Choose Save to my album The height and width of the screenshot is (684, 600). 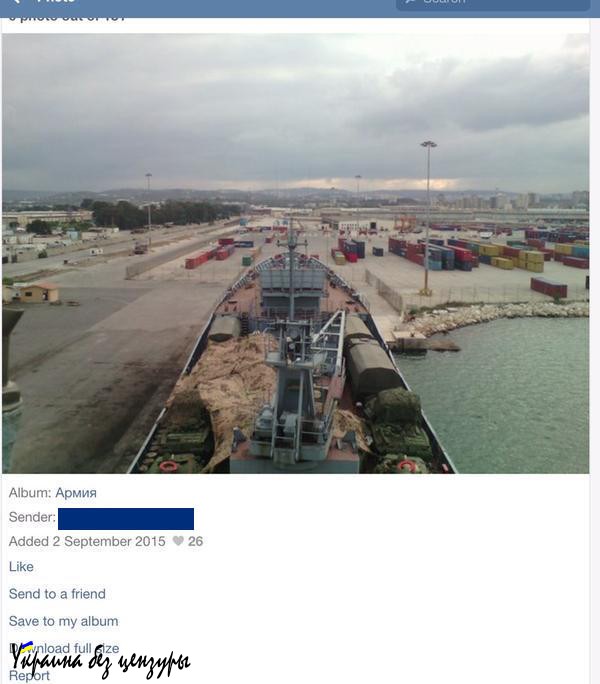tap(63, 621)
